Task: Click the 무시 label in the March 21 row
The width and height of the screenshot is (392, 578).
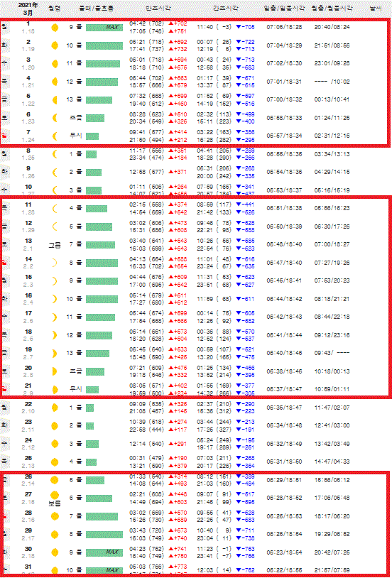Action: point(76,389)
